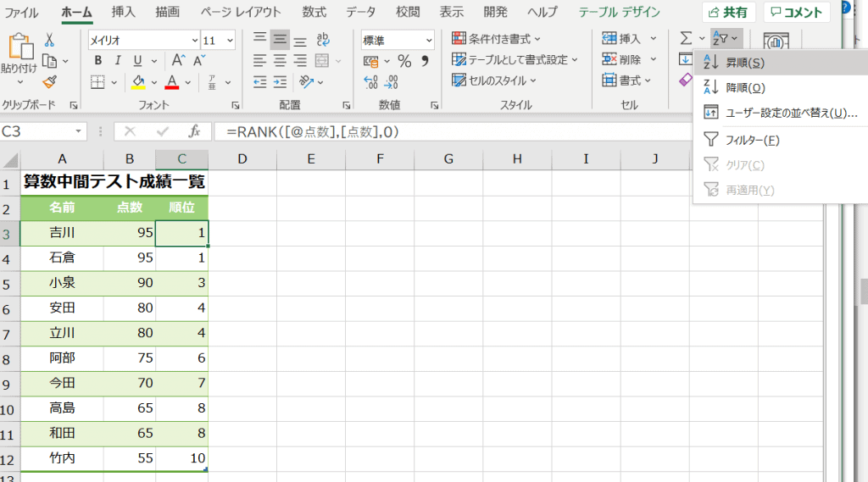Image resolution: width=868 pixels, height=482 pixels.
Task: Click the Cut scissors icon
Action: coord(49,40)
